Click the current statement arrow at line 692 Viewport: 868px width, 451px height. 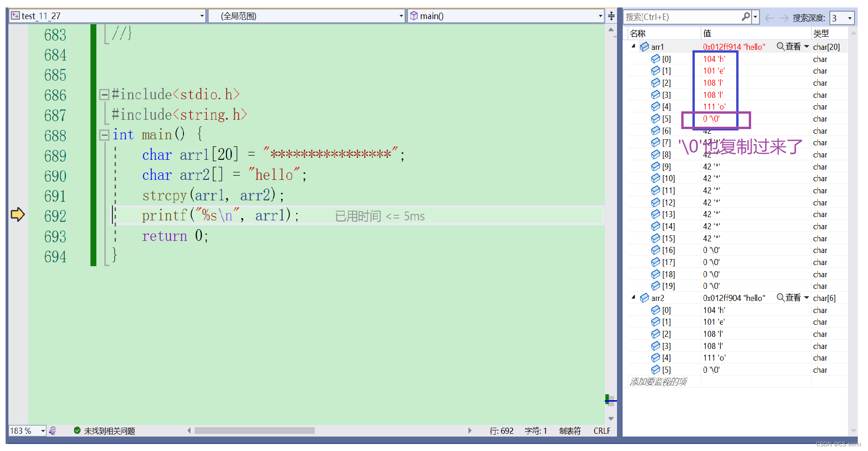click(18, 214)
